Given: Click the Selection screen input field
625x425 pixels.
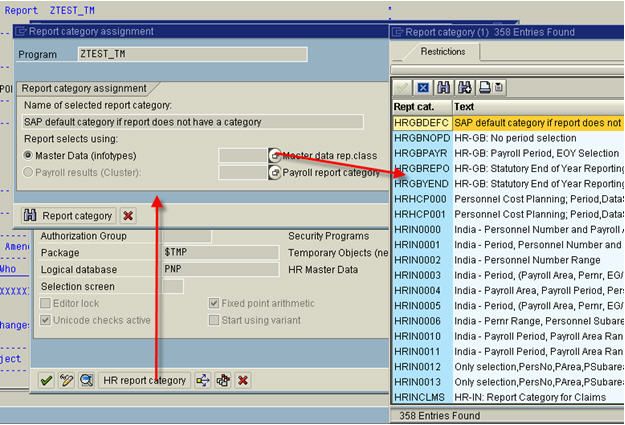Looking at the screenshot, I should [173, 286].
